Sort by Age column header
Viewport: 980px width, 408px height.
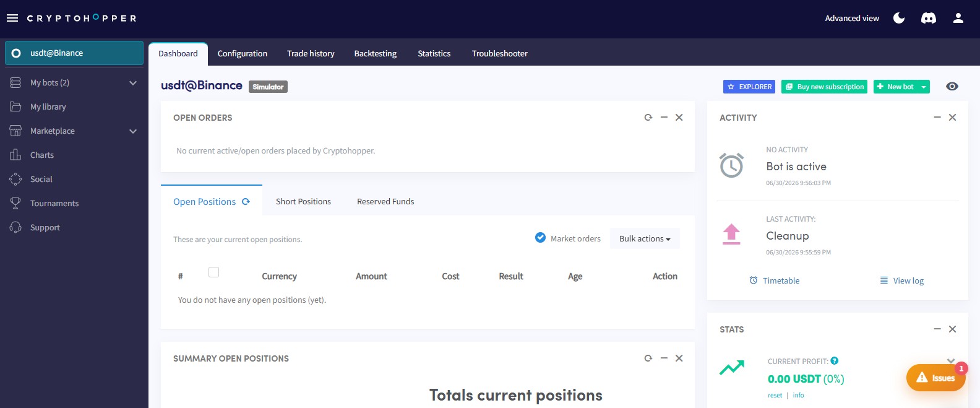tap(575, 276)
